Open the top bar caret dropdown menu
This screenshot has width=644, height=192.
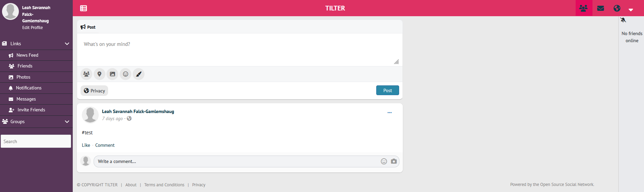click(x=631, y=10)
